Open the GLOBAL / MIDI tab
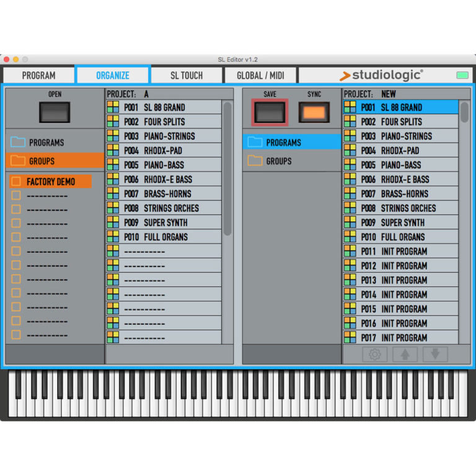The image size is (476, 476). click(260, 76)
